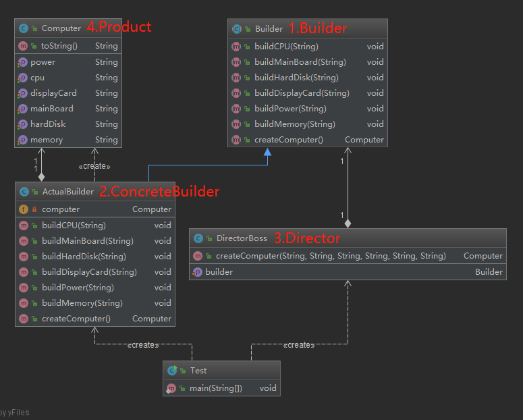
Task: Click the method icon of Builder's buildCPU(String)
Action: click(236, 47)
